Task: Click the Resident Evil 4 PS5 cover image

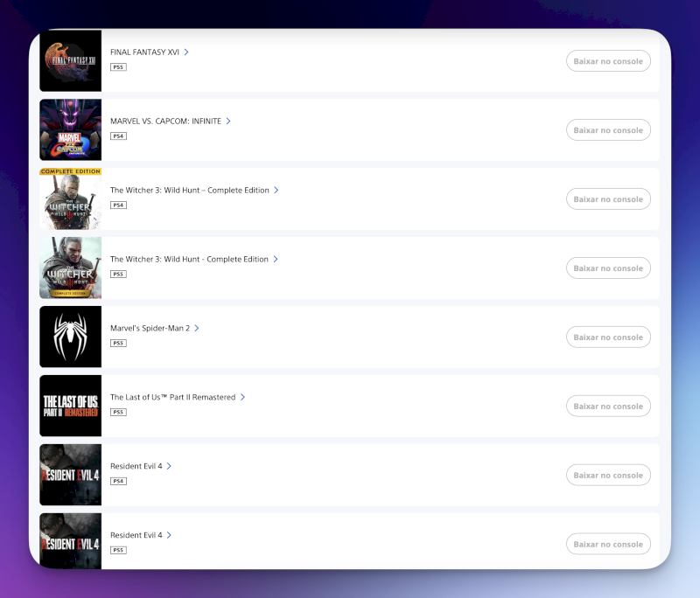Action: 71,541
